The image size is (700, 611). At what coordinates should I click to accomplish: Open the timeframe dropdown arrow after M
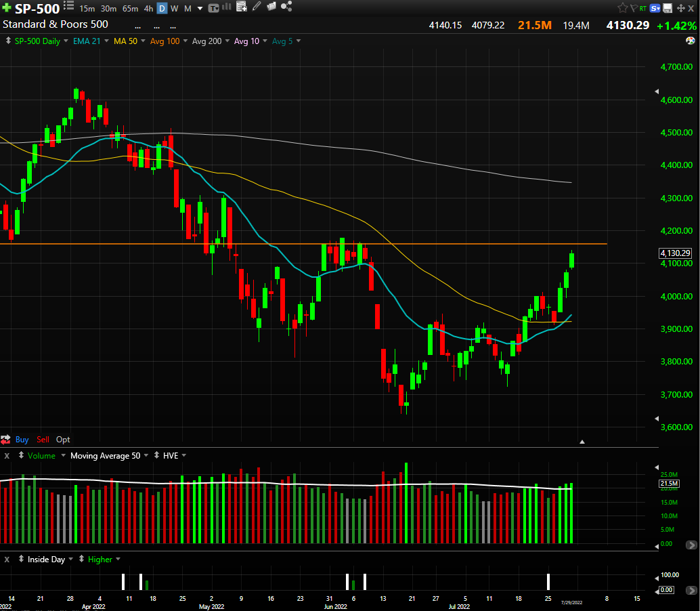click(x=200, y=9)
